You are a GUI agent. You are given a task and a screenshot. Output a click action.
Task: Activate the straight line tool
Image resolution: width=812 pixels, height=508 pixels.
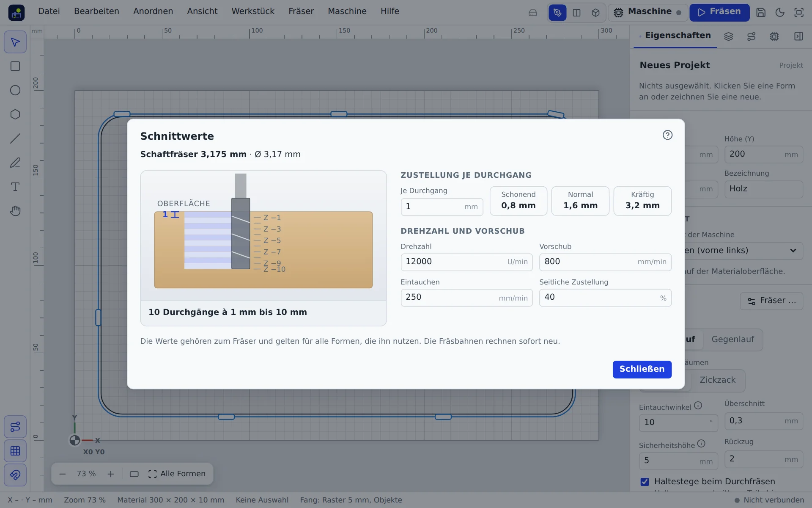click(x=15, y=139)
